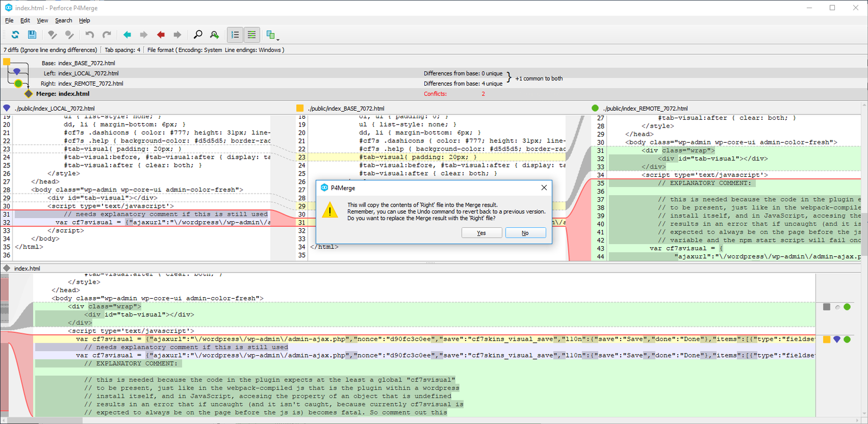Select the yellow base square in the conflict row

(827, 339)
